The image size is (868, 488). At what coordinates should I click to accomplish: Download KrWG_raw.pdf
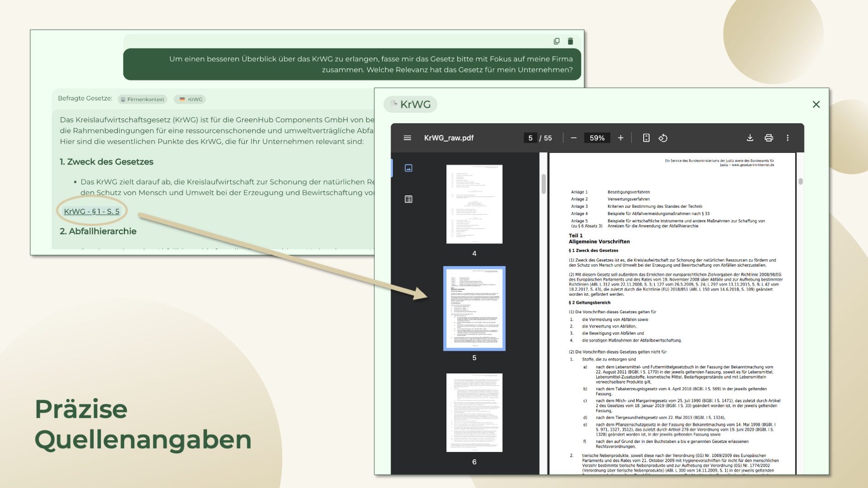pyautogui.click(x=750, y=138)
